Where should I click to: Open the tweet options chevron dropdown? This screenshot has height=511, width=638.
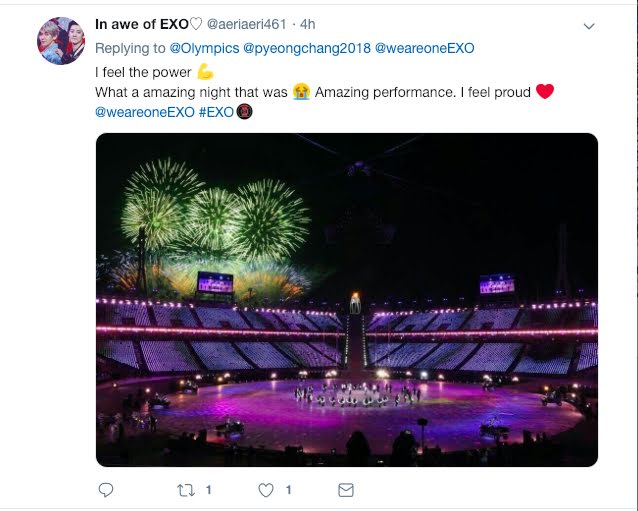point(589,26)
